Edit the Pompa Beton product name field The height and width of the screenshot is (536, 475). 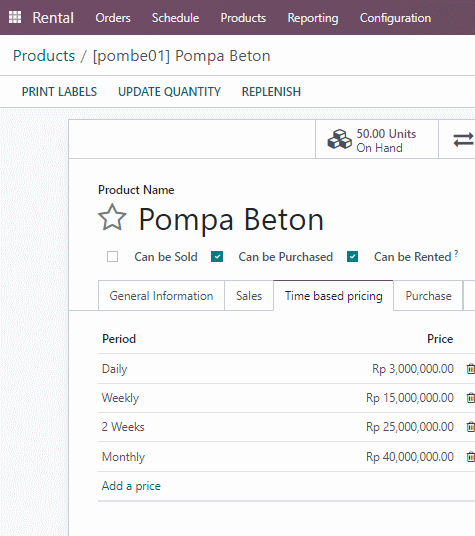point(231,219)
